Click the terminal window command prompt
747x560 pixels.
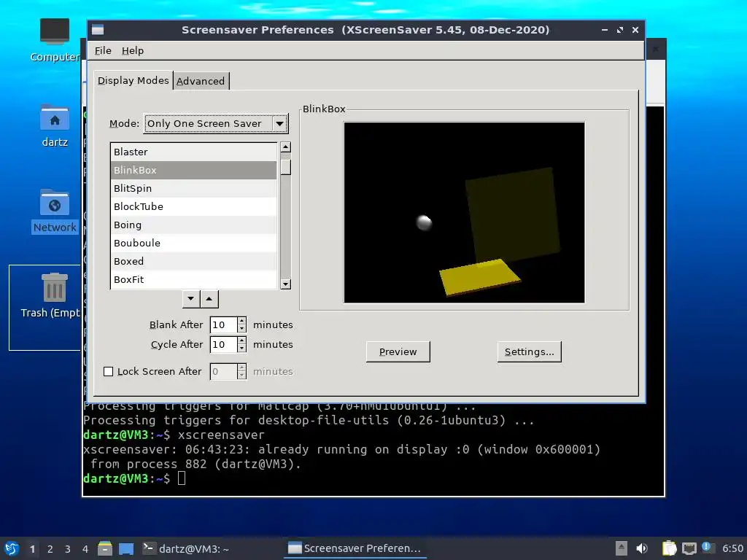click(182, 478)
